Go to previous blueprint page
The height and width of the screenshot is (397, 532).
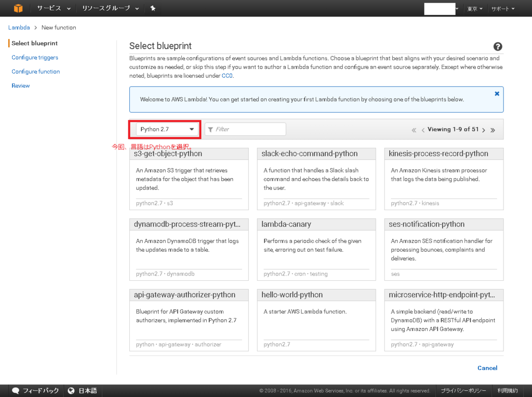[423, 130]
